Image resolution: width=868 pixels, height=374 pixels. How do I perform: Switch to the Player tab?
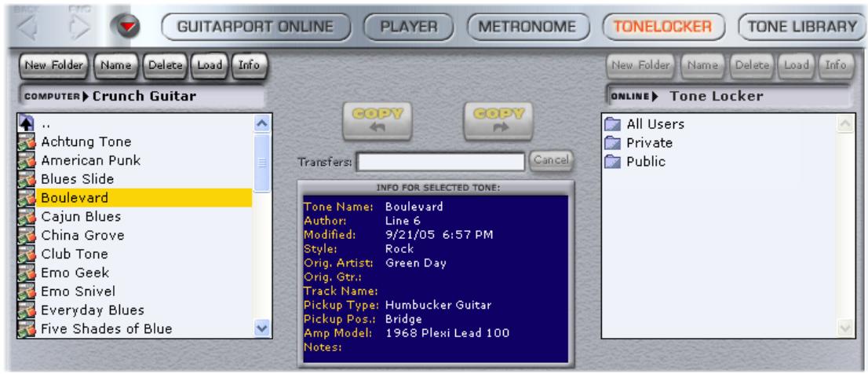tap(409, 27)
